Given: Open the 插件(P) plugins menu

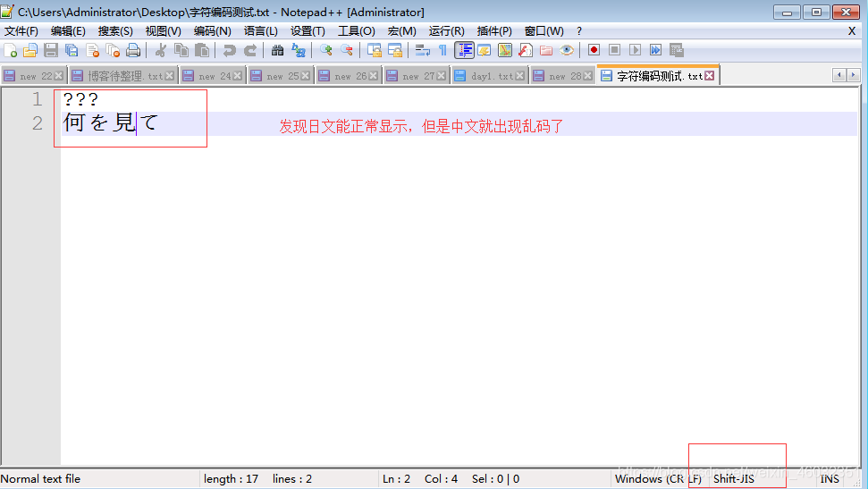Looking at the screenshot, I should pos(494,31).
